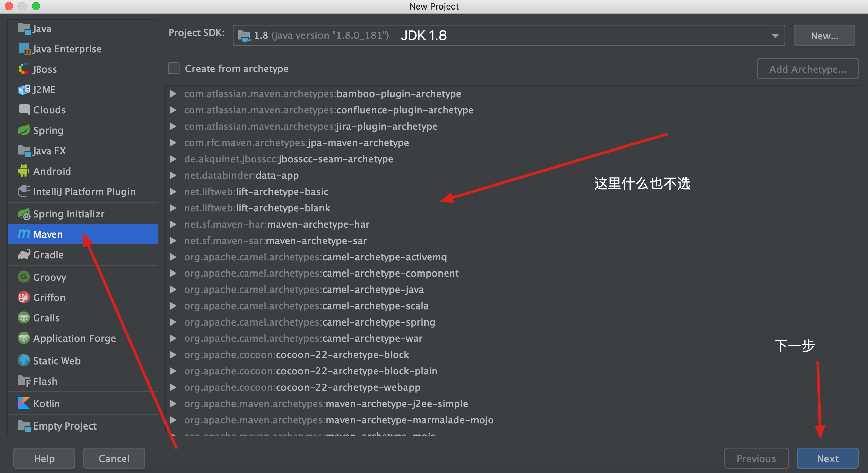Select camel-archetype-java row text

pos(304,290)
